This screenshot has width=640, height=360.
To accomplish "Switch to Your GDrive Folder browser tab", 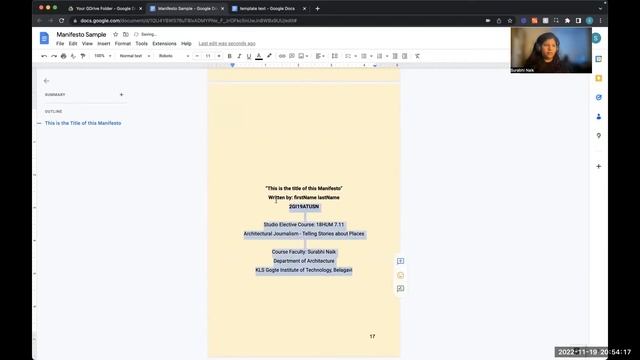I will 105,8.
